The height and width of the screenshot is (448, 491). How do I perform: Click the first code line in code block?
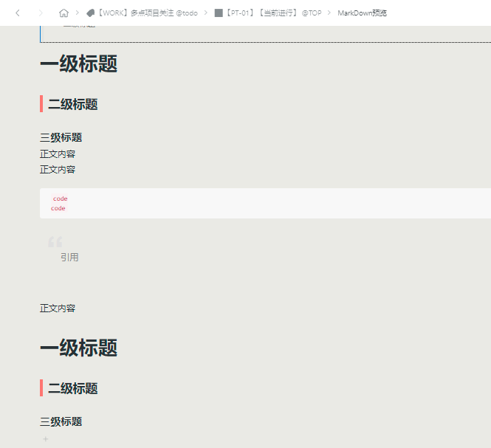[x=60, y=199]
